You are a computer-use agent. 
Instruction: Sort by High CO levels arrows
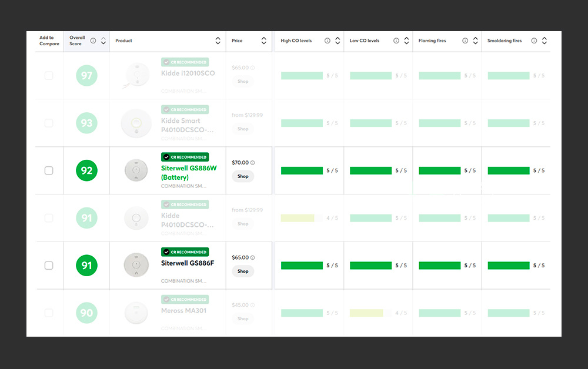pos(338,41)
